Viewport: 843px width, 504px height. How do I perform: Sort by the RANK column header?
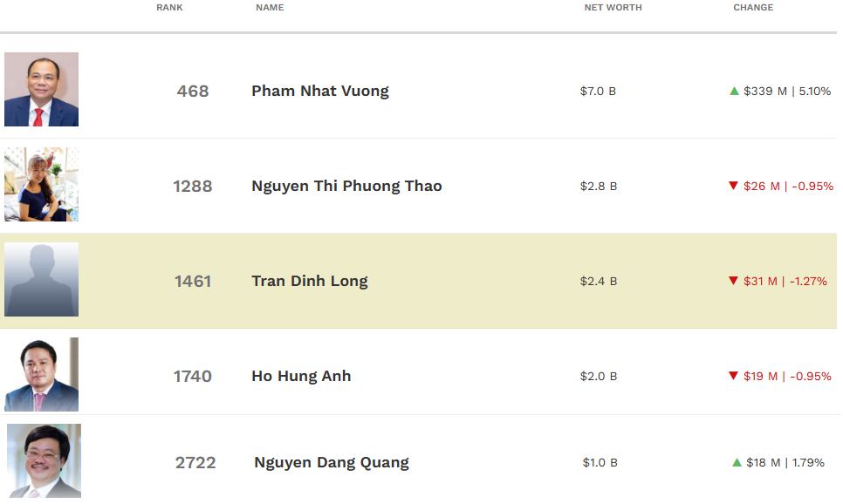[x=169, y=8]
